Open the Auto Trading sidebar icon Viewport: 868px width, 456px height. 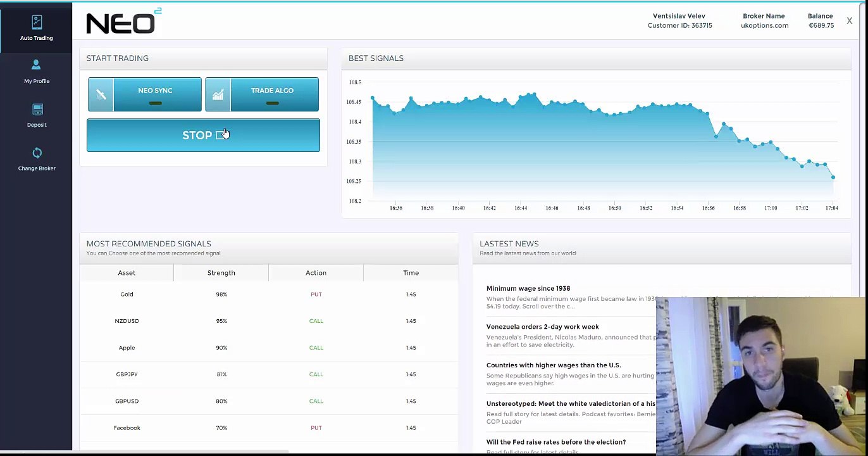click(37, 23)
